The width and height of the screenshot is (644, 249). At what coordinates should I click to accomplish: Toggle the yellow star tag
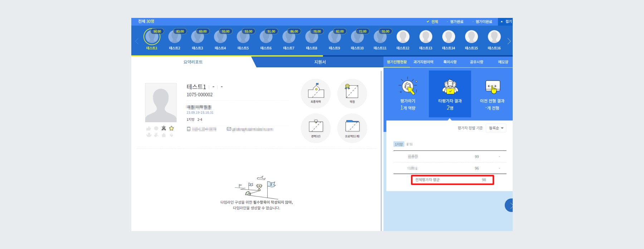click(x=171, y=128)
